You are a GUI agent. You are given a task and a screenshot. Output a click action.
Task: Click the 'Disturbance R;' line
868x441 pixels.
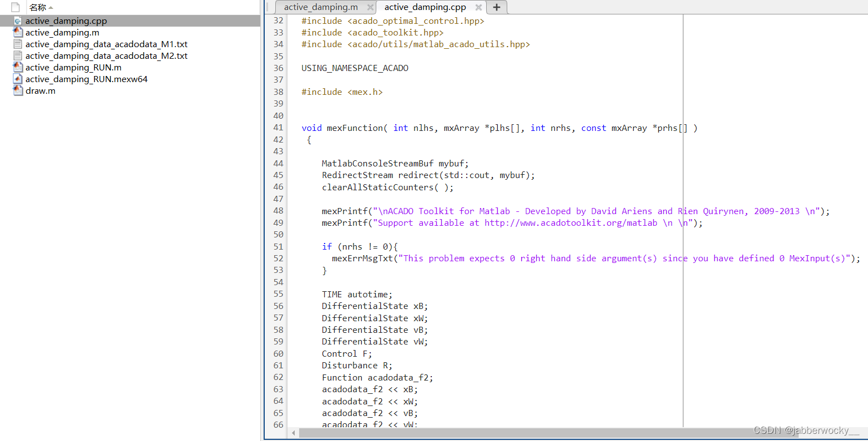(357, 366)
